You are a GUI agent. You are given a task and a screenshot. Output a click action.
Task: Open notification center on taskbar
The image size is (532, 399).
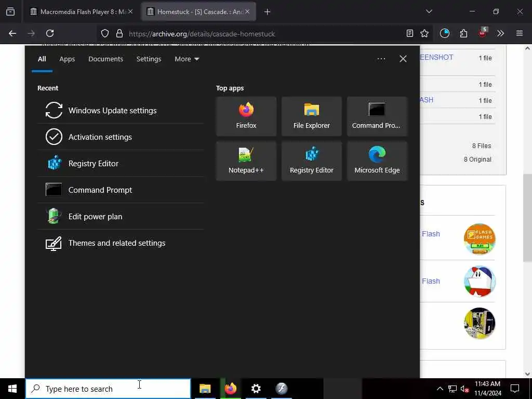point(515,389)
